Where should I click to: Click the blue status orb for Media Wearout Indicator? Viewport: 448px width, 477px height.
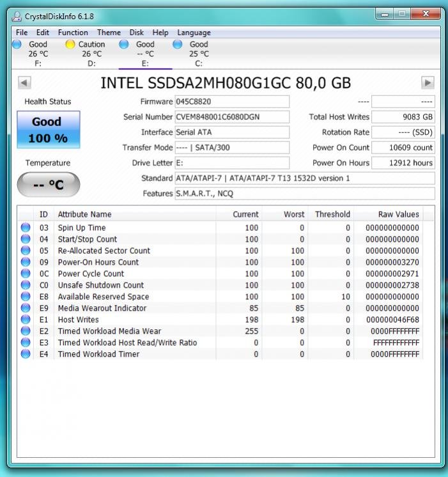[26, 308]
